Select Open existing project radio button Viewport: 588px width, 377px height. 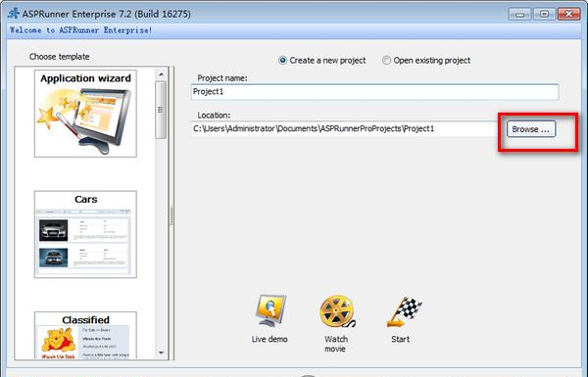(386, 61)
